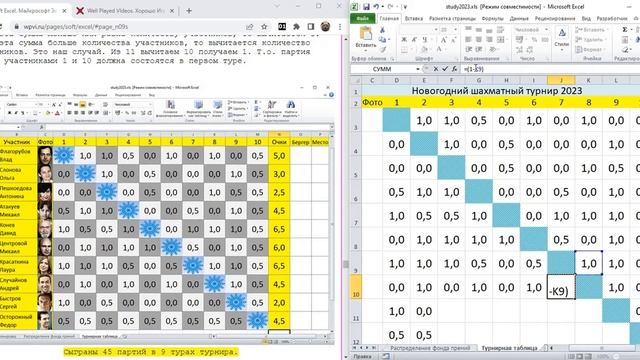
Task: Copy selection using the Copy icon
Action: pos(382,39)
